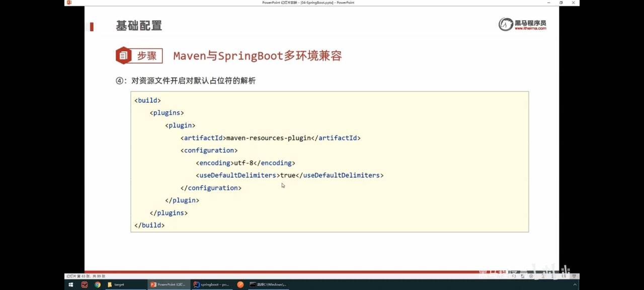Open the springboot IntelliJ window from the taskbar

click(x=212, y=284)
